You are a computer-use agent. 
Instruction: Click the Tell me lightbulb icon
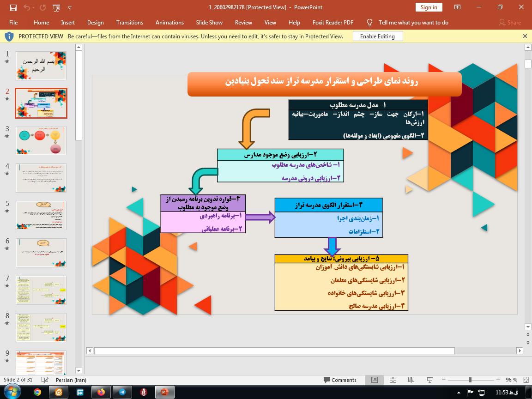point(369,23)
